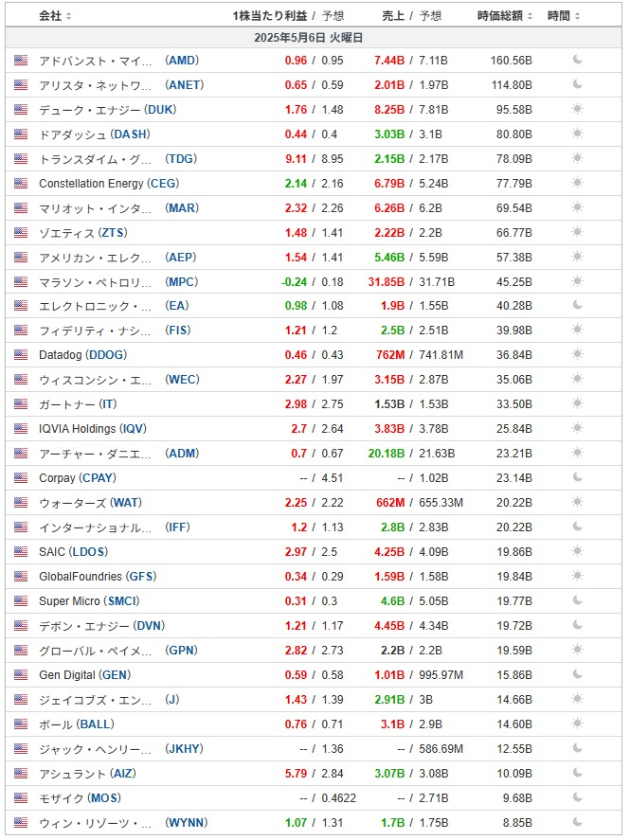This screenshot has width=630, height=840.
Task: Open the IQV ticker link
Action: pos(133,429)
